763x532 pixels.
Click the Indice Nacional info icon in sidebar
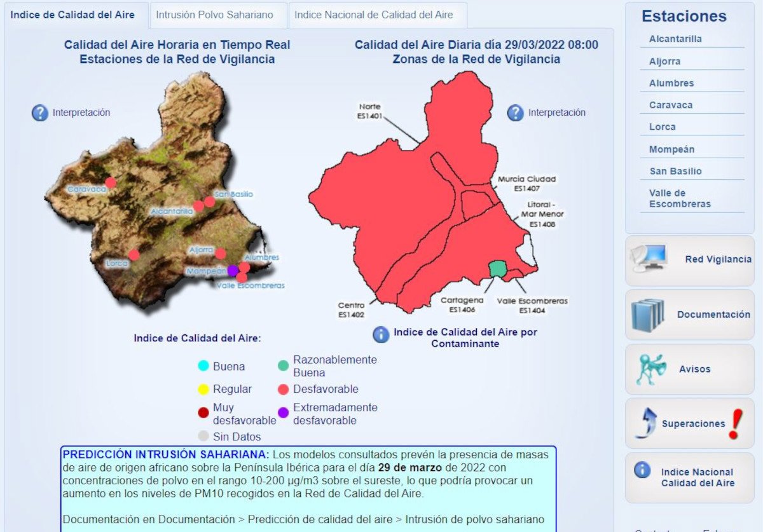point(642,470)
